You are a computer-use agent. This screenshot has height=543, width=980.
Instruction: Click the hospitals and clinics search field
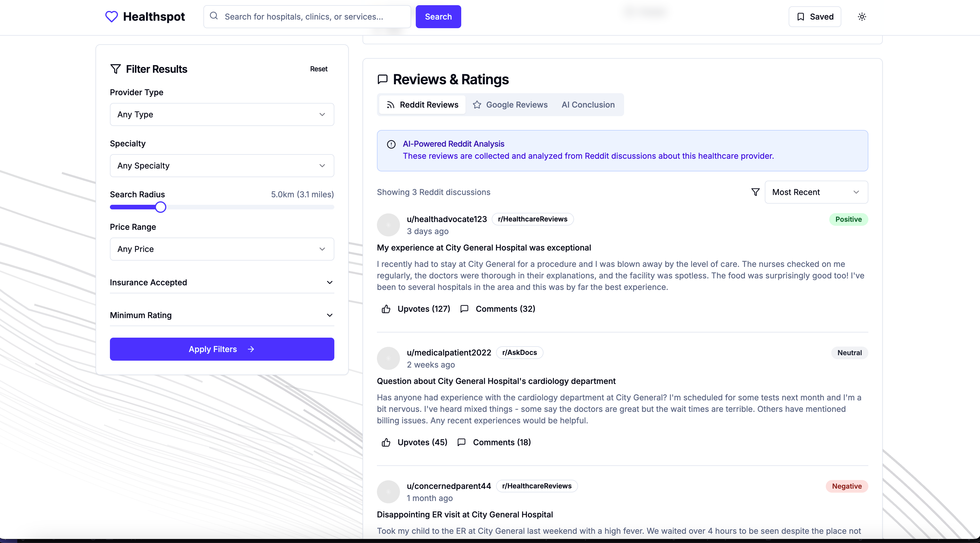pos(312,17)
